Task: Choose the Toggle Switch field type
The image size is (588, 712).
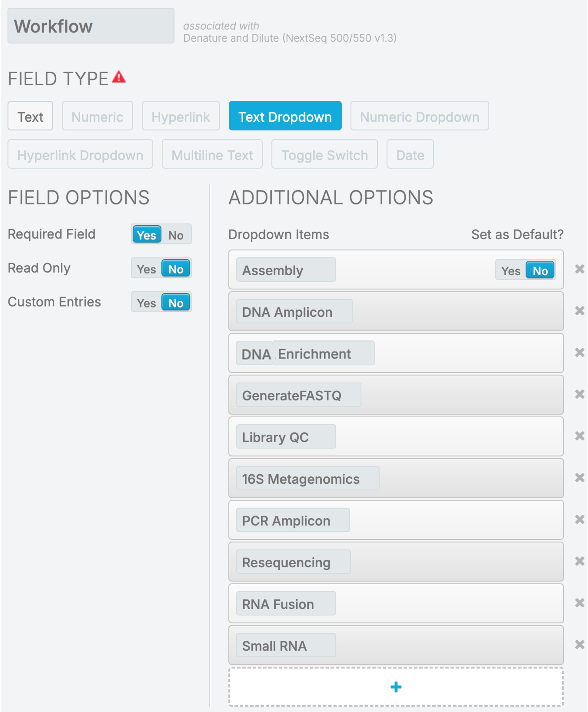Action: (324, 154)
